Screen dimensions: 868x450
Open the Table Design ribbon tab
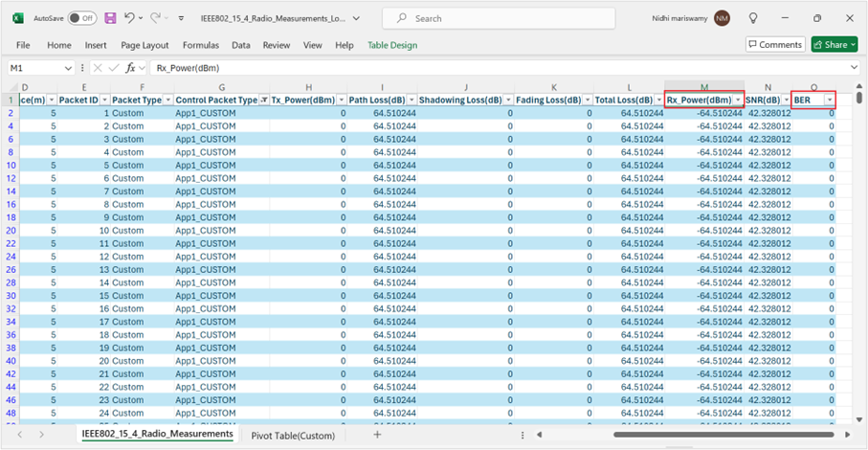pos(391,45)
